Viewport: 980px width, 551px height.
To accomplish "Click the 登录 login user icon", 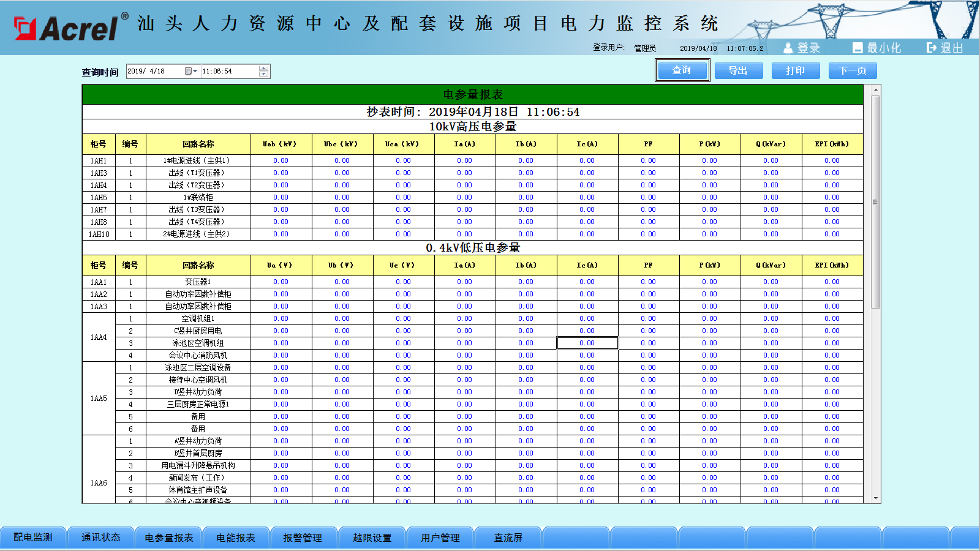I will [788, 48].
